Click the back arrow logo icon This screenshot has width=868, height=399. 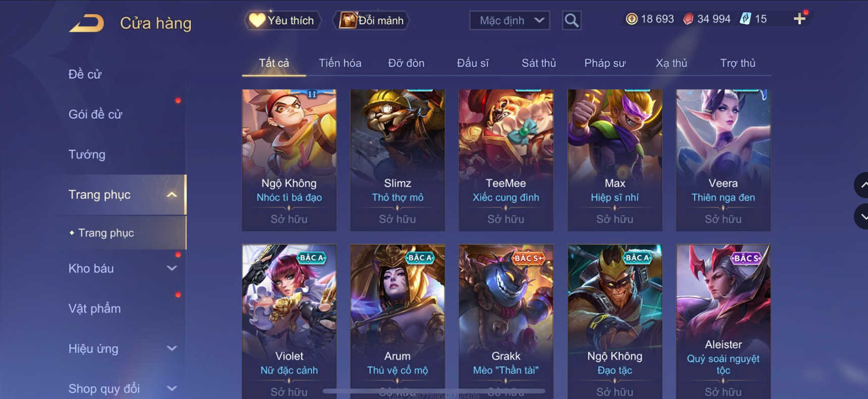click(86, 23)
